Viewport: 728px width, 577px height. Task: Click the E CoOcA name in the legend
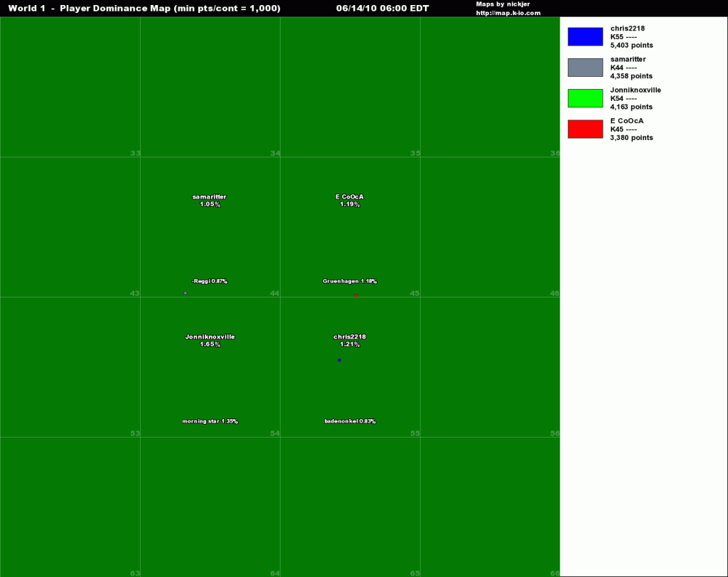[x=627, y=121]
